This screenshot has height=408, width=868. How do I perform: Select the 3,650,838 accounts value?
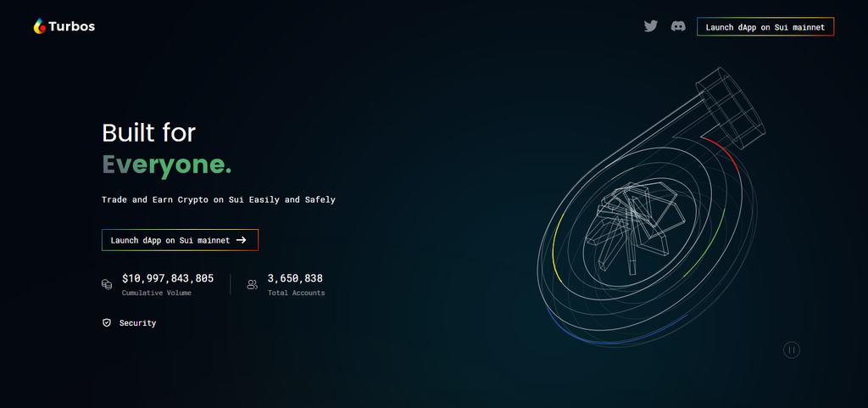295,278
